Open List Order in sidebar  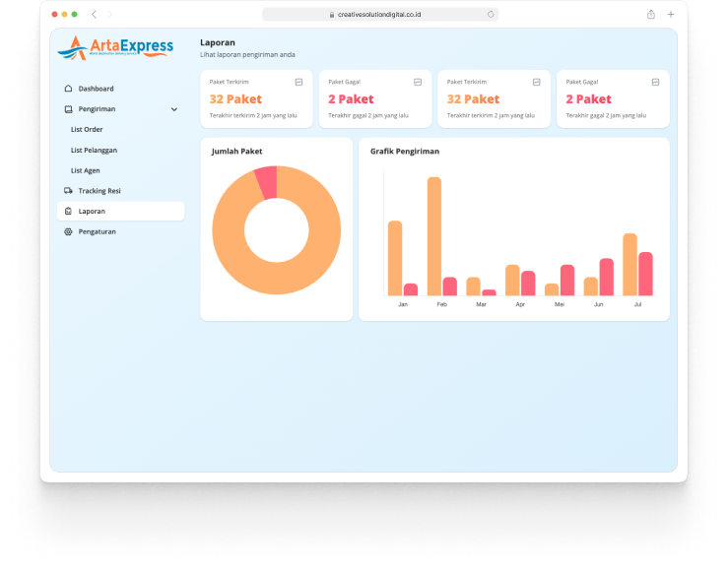87,130
